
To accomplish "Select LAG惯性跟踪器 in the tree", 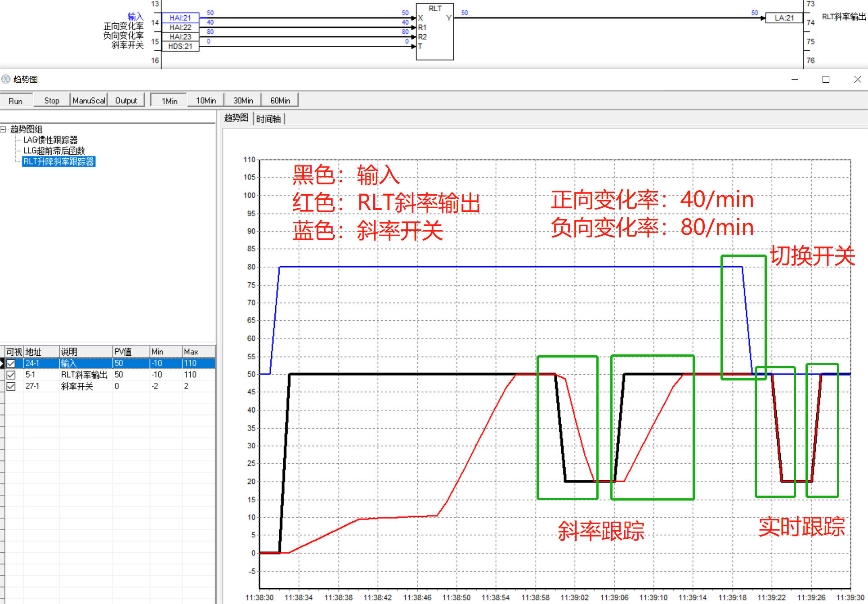I will (x=50, y=140).
